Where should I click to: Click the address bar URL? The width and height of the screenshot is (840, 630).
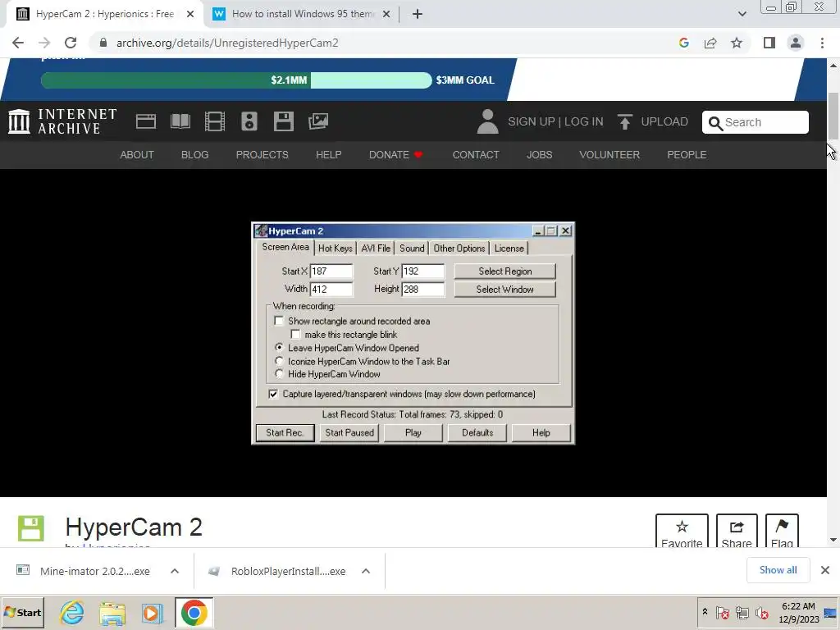pyautogui.click(x=227, y=43)
